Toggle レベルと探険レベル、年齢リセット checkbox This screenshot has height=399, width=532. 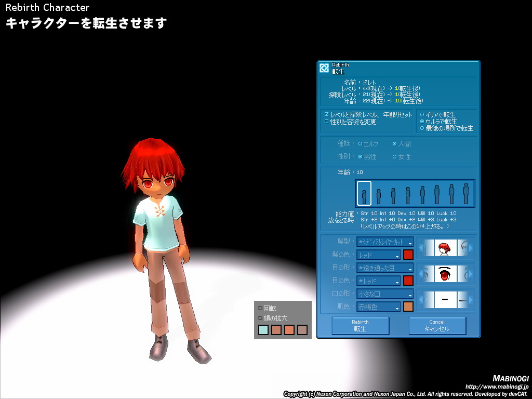click(326, 115)
